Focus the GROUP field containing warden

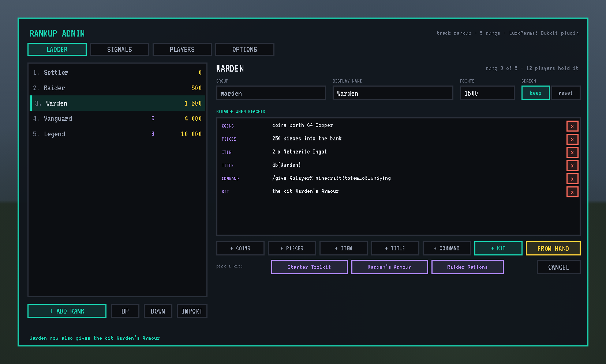click(271, 93)
